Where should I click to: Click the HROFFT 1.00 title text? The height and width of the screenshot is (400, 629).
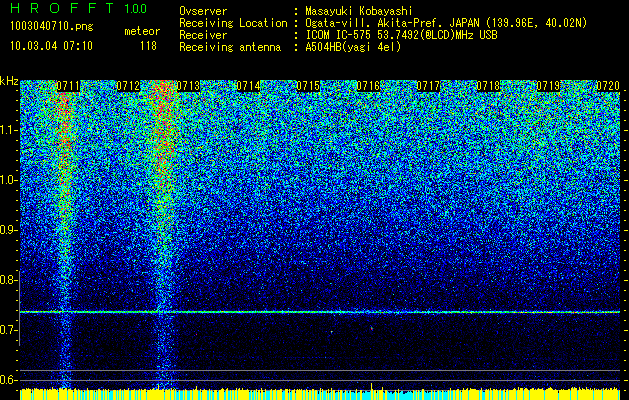[79, 8]
